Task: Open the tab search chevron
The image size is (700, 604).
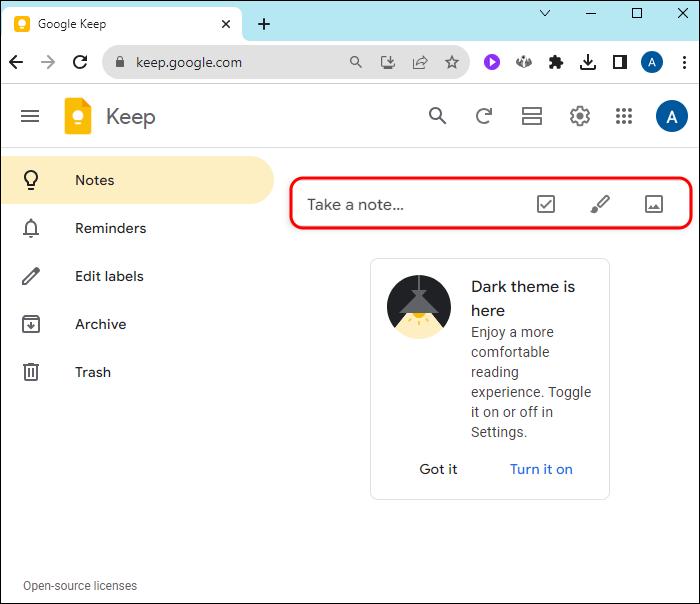Action: [545, 13]
